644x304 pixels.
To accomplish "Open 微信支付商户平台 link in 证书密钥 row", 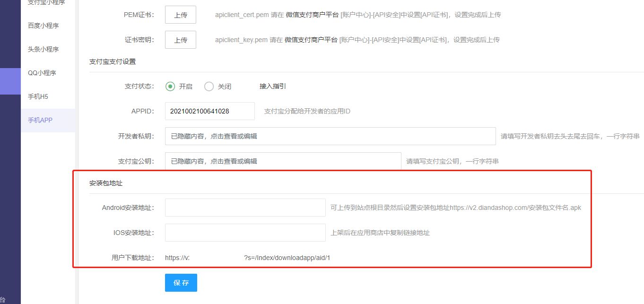I will [311, 40].
